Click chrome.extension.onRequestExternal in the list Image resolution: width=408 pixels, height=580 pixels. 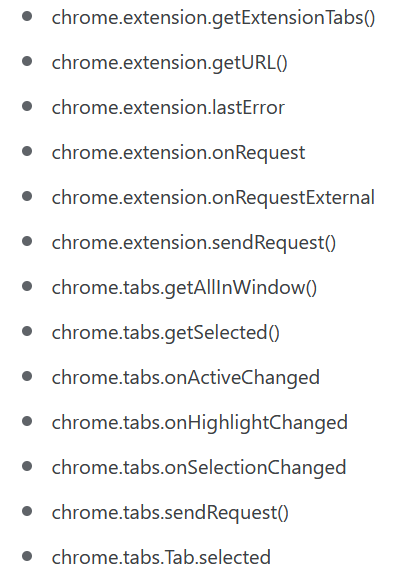coord(213,198)
